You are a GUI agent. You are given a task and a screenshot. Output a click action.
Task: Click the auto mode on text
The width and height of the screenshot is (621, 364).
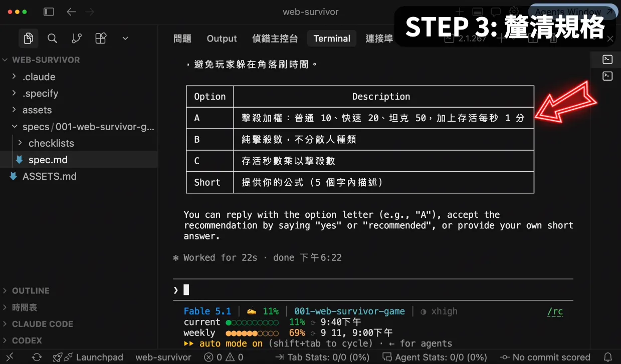click(231, 343)
